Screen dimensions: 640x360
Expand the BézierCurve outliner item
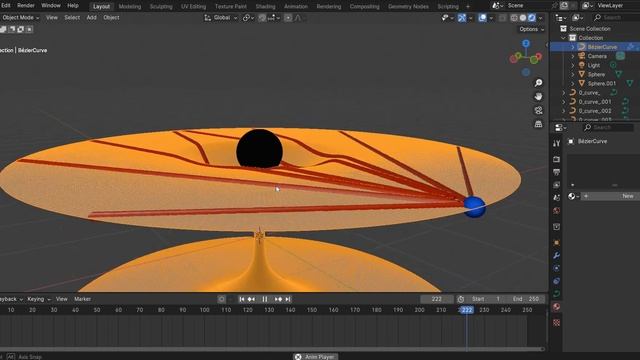click(573, 47)
